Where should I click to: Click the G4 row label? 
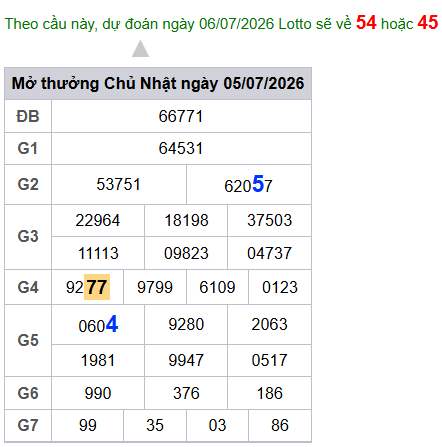point(28,287)
